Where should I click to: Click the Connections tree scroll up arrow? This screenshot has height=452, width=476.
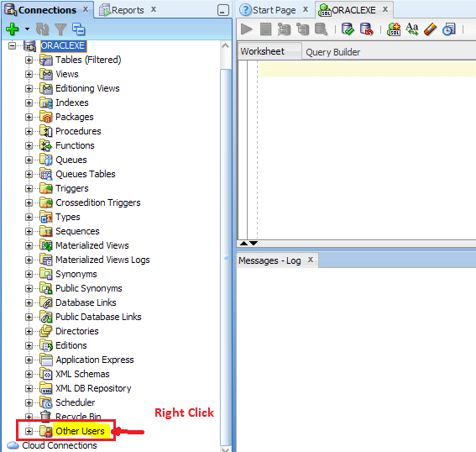click(225, 46)
